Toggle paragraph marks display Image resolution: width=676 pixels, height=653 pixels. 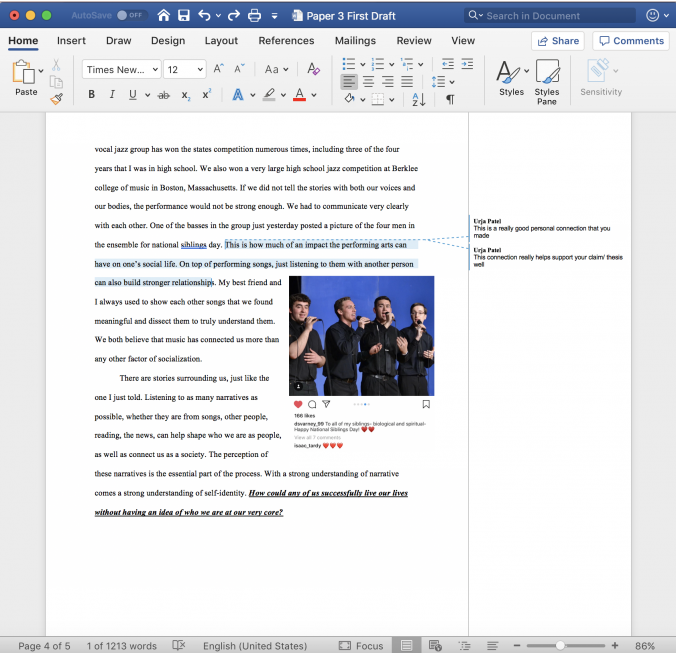coord(450,100)
